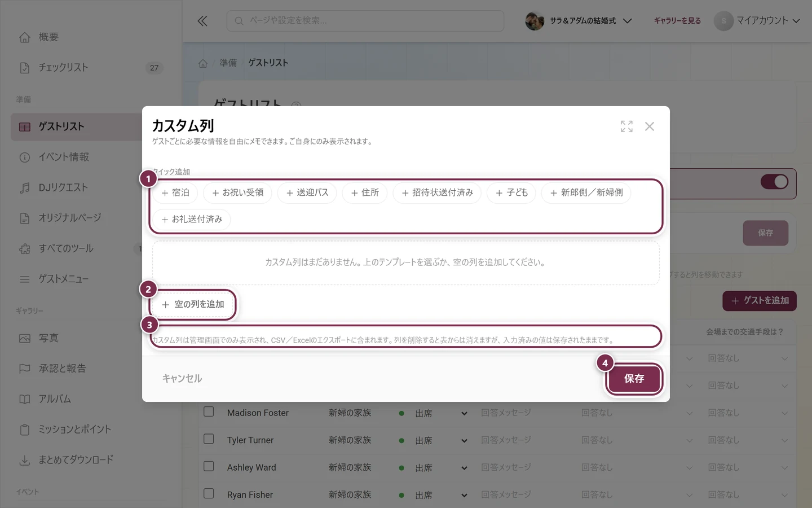
Task: Click the ゲストメニュー hamburger icon
Action: click(x=25, y=279)
